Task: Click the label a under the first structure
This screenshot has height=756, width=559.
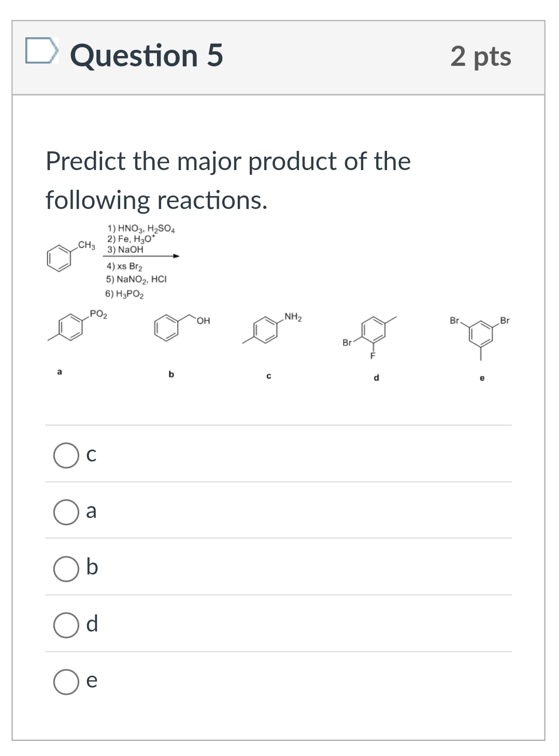Action: 59,371
